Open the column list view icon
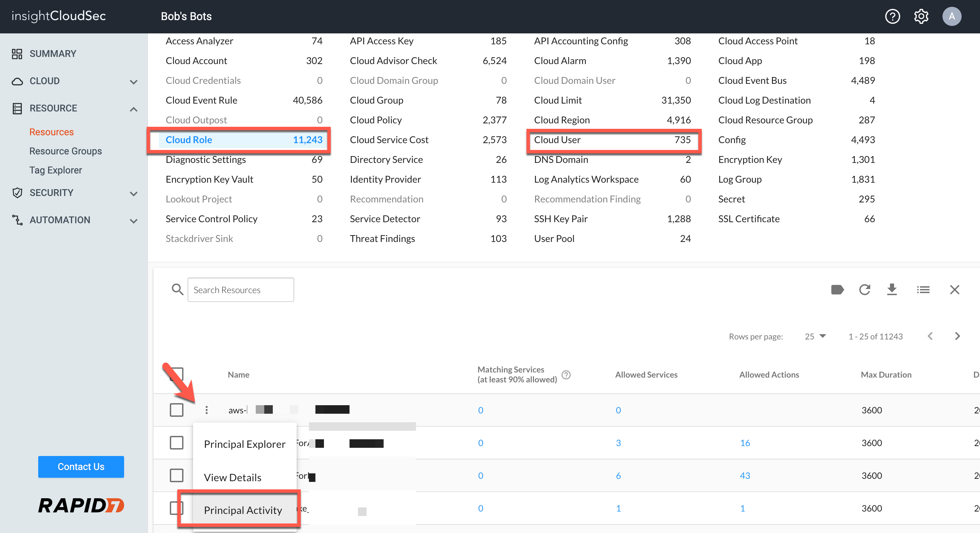 923,290
